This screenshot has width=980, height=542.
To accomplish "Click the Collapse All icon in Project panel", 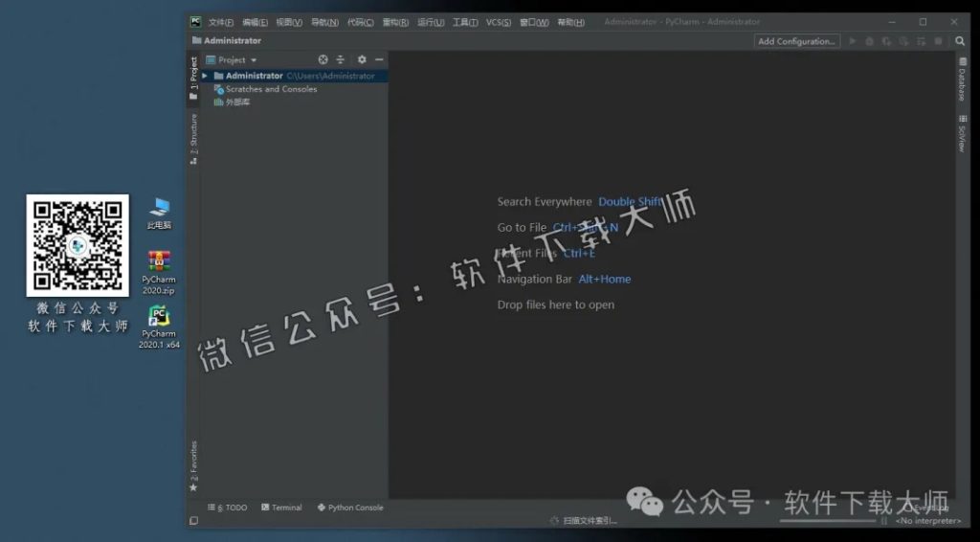I will [341, 59].
